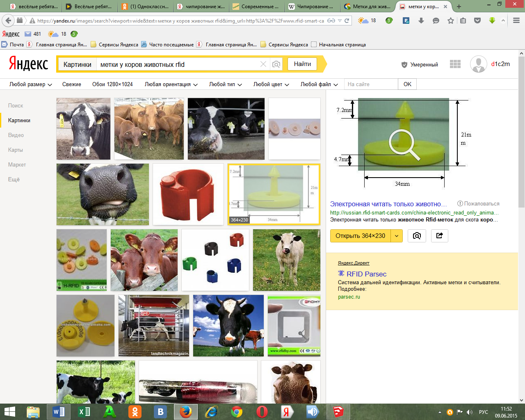525x420 pixels.
Task: Open a new browser tab with plus button
Action: click(459, 7)
